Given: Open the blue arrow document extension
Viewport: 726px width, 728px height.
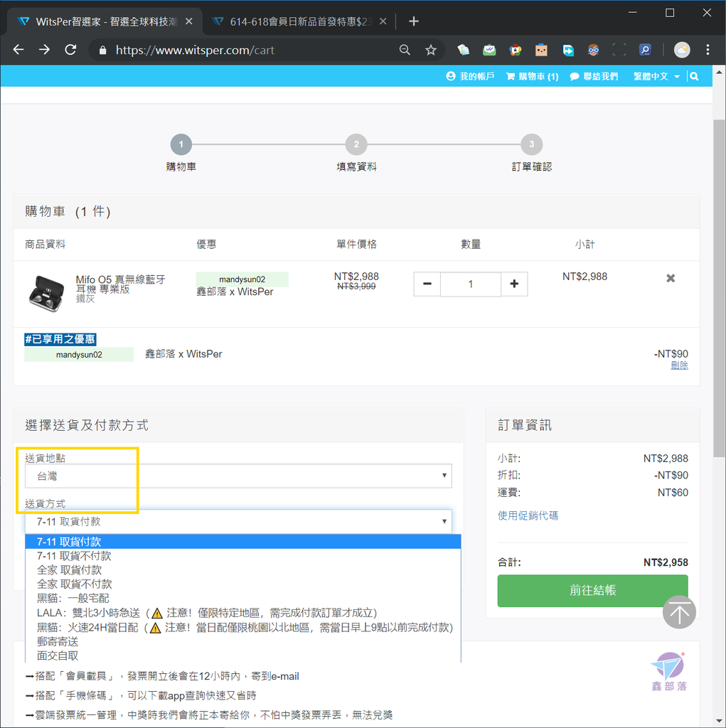Looking at the screenshot, I should point(567,50).
